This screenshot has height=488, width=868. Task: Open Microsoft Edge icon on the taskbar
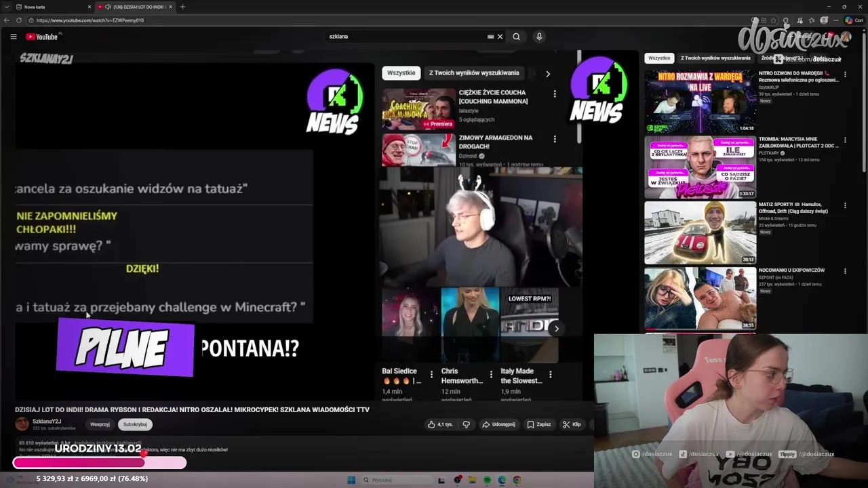(x=502, y=480)
